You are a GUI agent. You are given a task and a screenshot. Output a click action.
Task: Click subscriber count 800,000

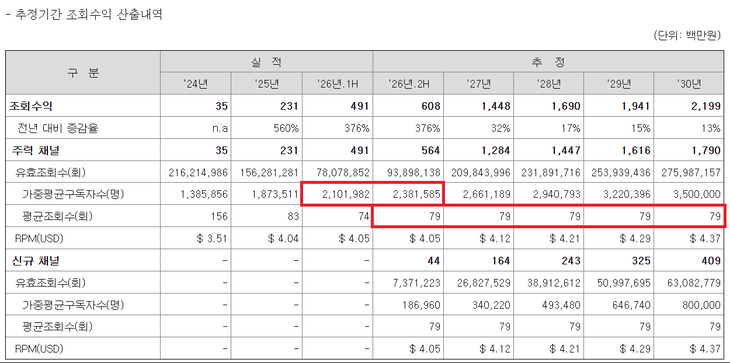click(x=703, y=305)
